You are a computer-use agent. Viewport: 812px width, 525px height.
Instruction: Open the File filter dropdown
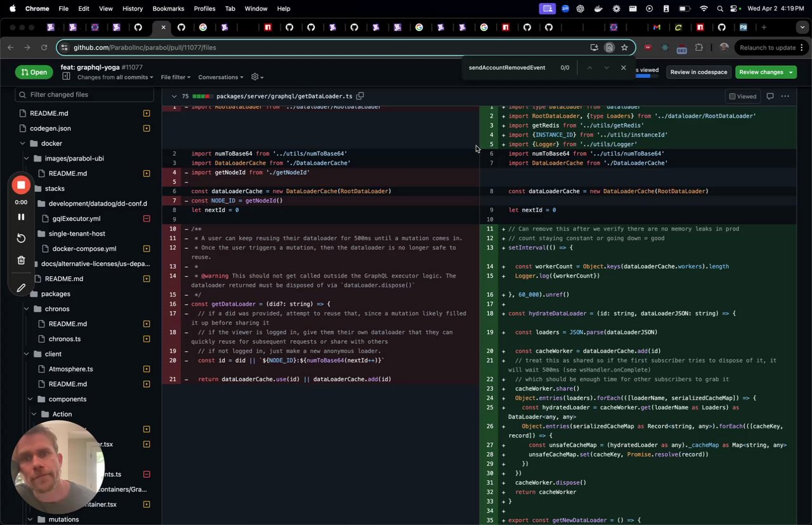coord(176,77)
